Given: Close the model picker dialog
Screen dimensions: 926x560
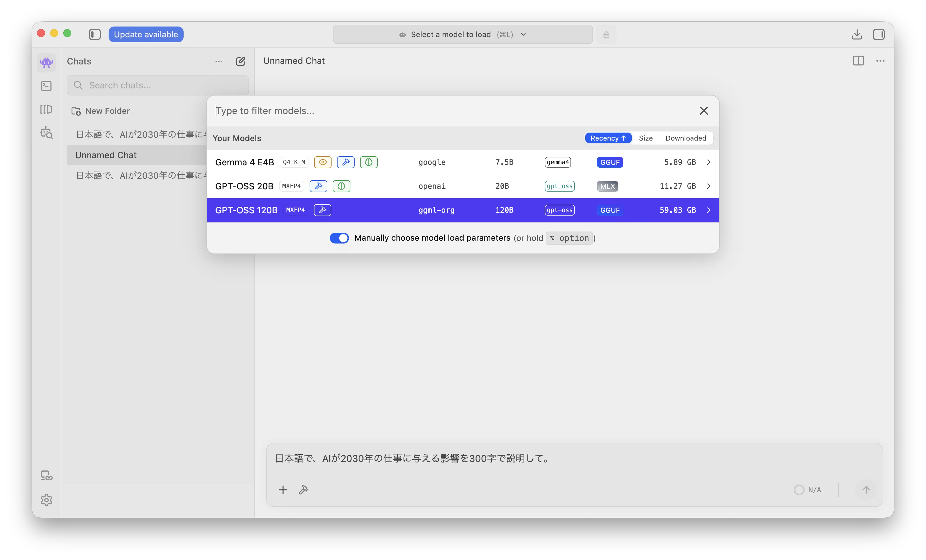Looking at the screenshot, I should click(x=704, y=111).
